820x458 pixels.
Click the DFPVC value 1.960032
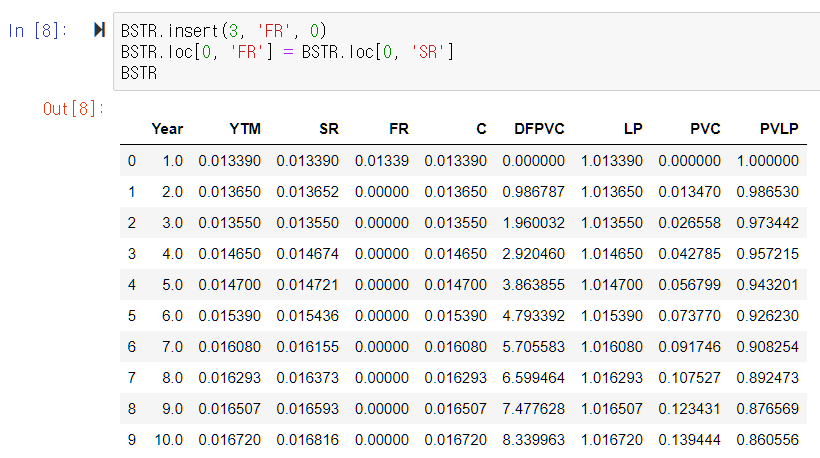pos(533,223)
